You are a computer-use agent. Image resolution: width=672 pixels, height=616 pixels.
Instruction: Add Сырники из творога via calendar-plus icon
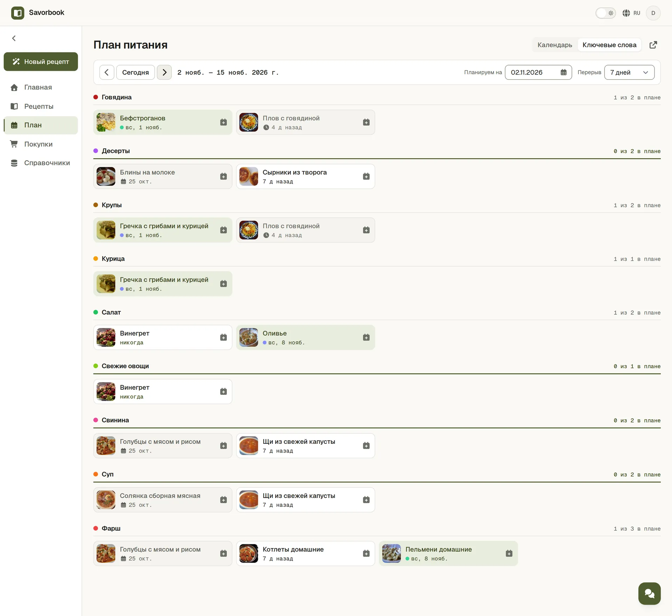[366, 176]
